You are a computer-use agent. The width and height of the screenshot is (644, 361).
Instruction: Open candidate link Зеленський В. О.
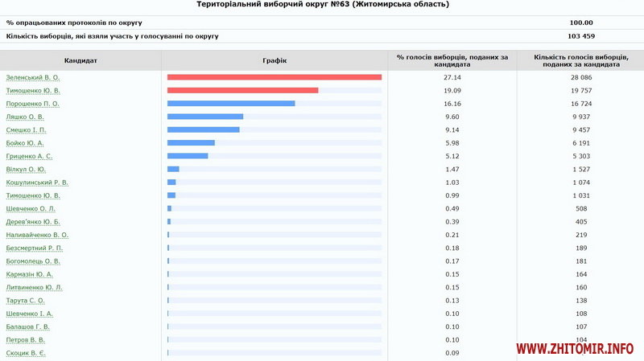click(33, 77)
